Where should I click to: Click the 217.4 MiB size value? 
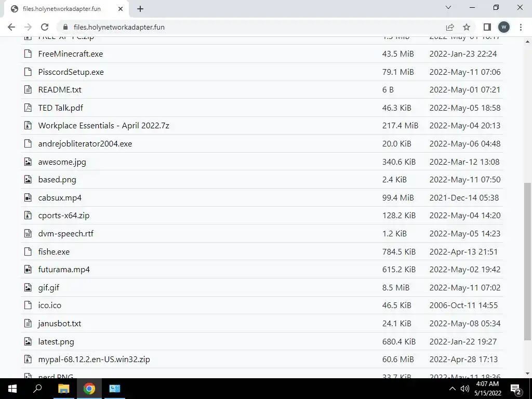400,126
